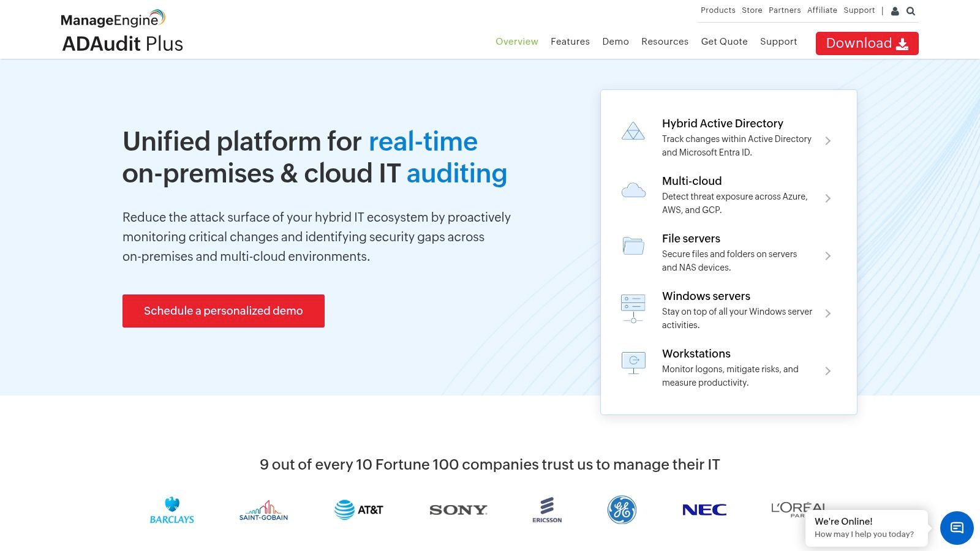
Task: Open the search magnifier icon
Action: coord(911,10)
